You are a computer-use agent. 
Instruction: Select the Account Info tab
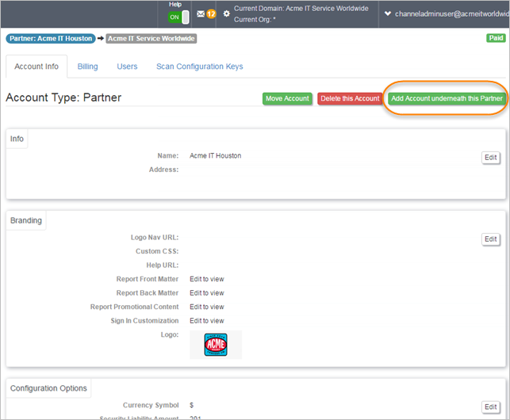pos(36,67)
